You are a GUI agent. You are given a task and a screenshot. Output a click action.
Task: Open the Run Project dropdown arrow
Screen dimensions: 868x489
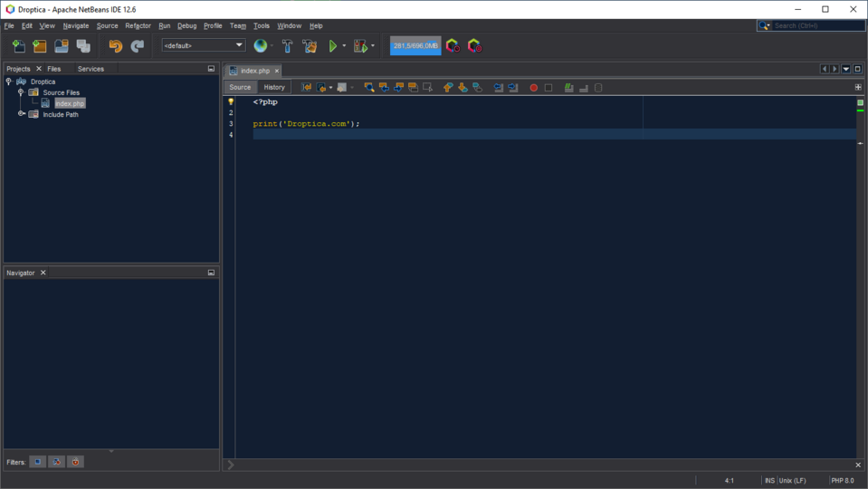coord(344,46)
